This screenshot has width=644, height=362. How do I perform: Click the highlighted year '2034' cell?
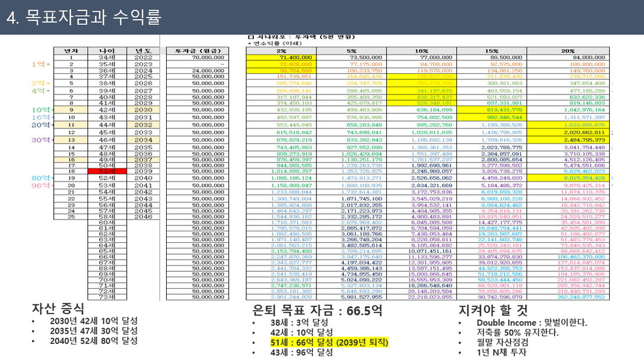click(143, 139)
